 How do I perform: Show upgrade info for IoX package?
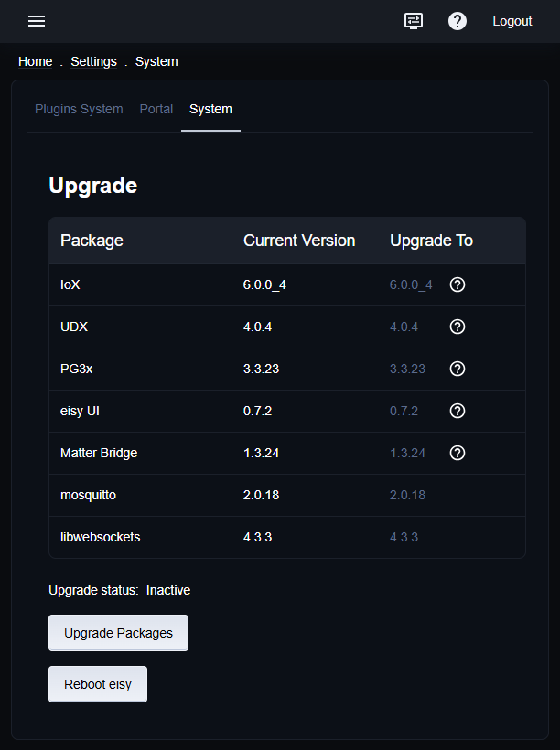coord(458,284)
